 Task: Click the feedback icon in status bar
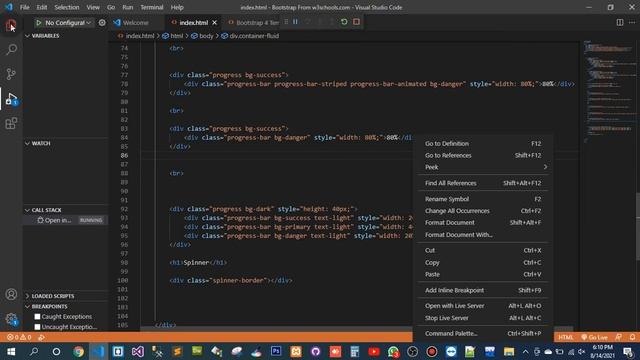pos(618,337)
